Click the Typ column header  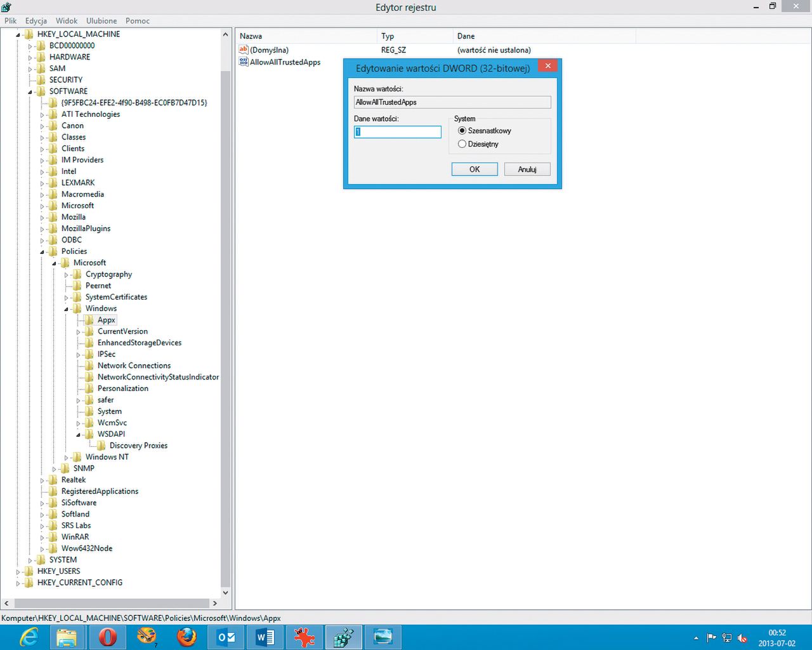coord(416,36)
